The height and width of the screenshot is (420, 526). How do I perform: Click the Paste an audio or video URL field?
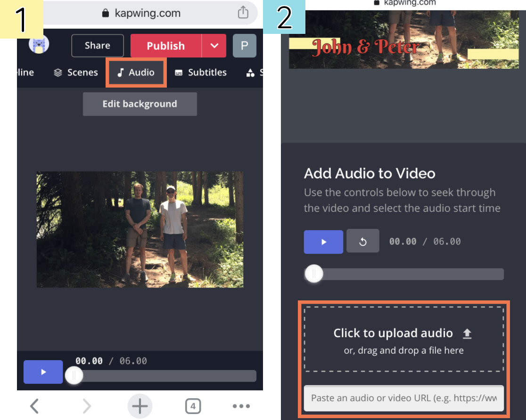[404, 398]
